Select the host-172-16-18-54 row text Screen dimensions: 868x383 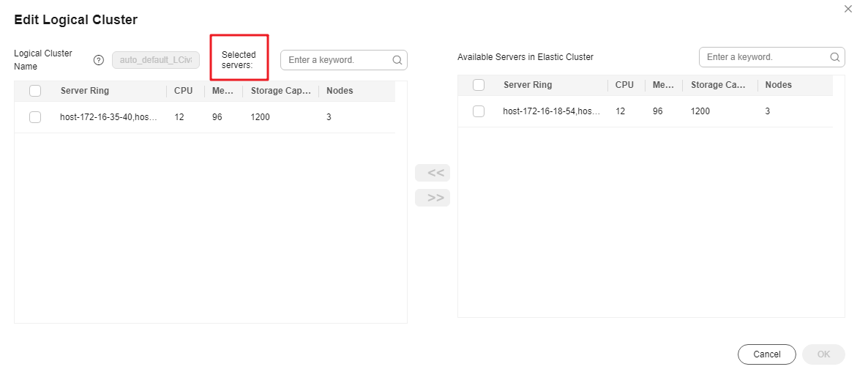tap(552, 111)
